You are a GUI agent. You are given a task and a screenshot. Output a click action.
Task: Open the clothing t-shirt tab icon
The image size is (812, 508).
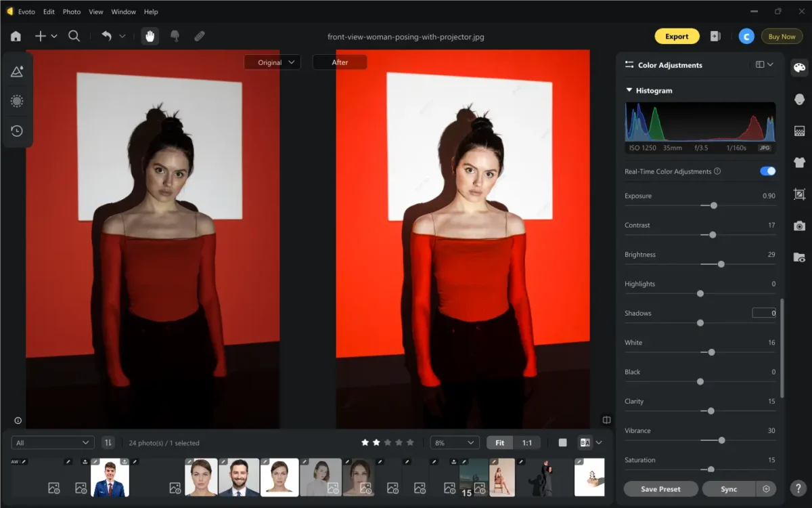pyautogui.click(x=799, y=162)
